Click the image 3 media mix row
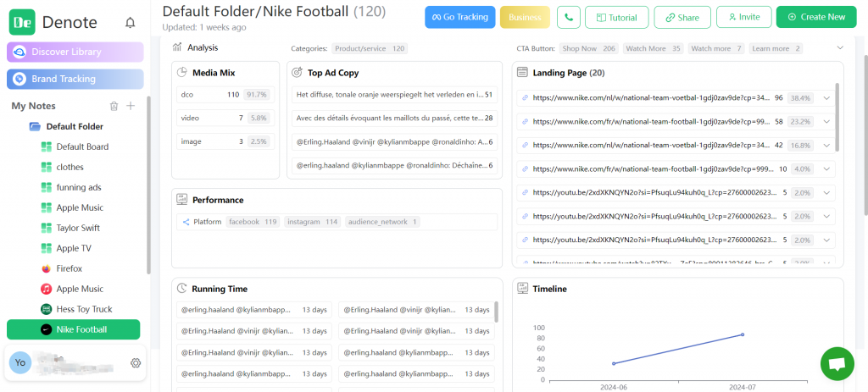The width and height of the screenshot is (868, 392). 225,141
